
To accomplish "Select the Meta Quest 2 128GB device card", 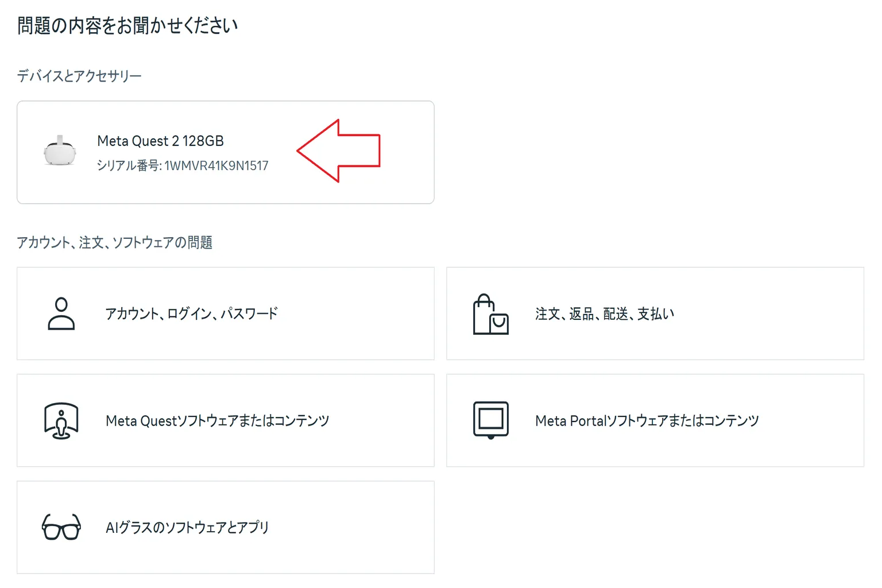I will (x=226, y=152).
